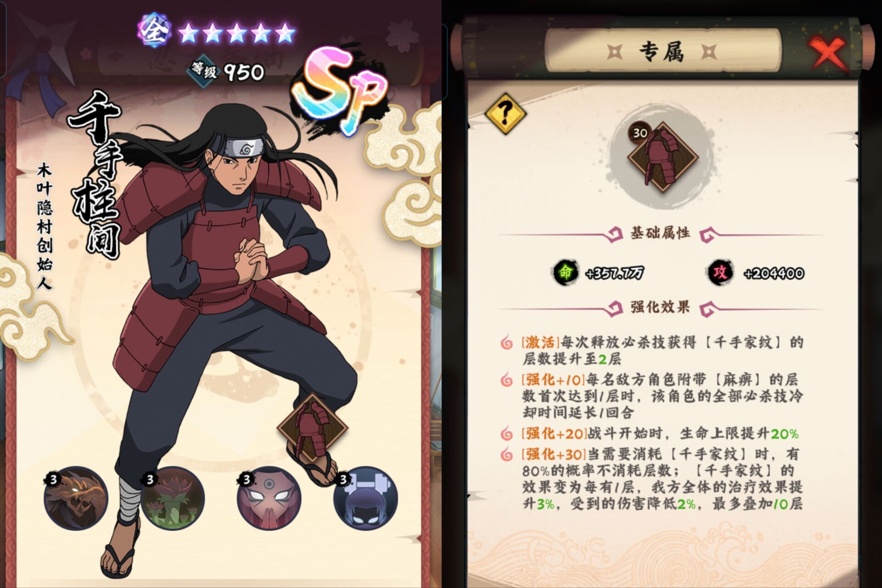Image resolution: width=882 pixels, height=588 pixels.
Task: Open the armor equipment icon near character's foot
Action: click(312, 428)
